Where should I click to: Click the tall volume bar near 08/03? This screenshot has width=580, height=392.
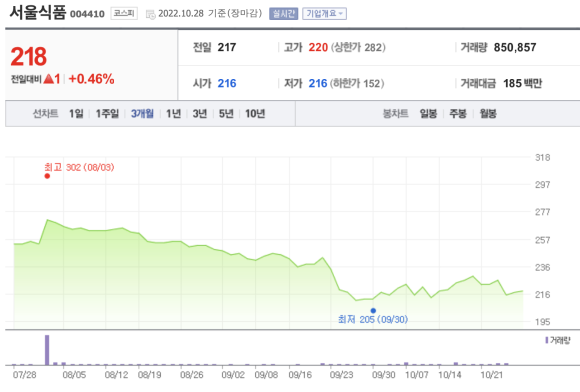pos(47,350)
